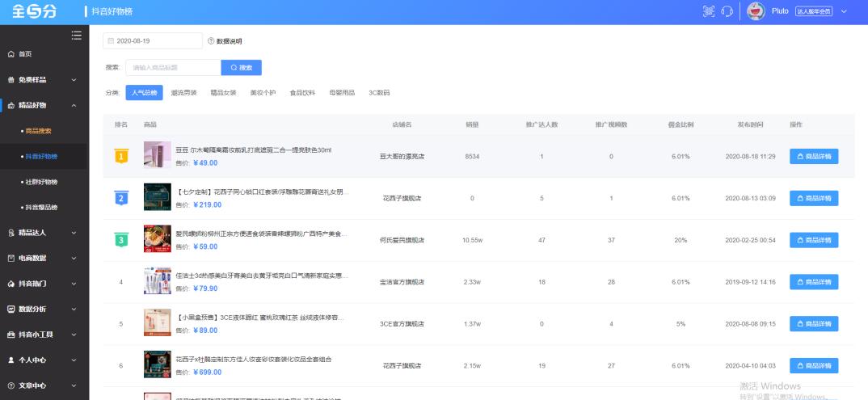Viewport: 868px width, 400px height.
Task: Go to 首页 in sidebar
Action: pos(44,54)
